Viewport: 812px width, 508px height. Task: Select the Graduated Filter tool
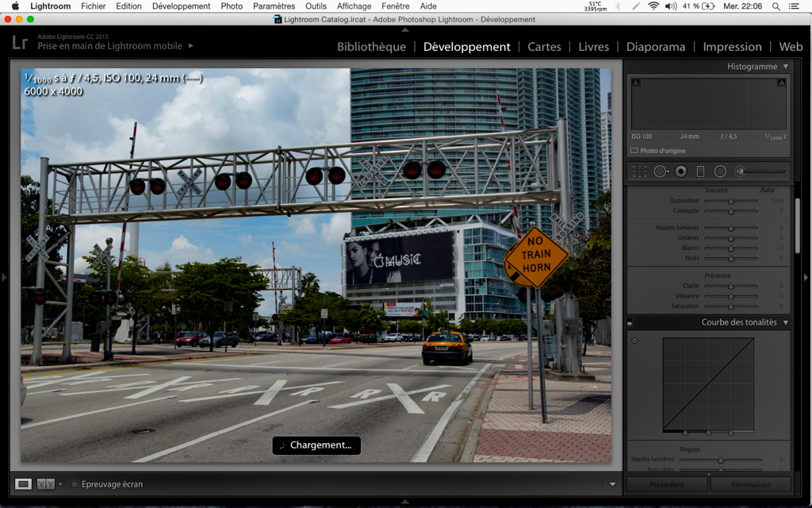click(x=700, y=171)
